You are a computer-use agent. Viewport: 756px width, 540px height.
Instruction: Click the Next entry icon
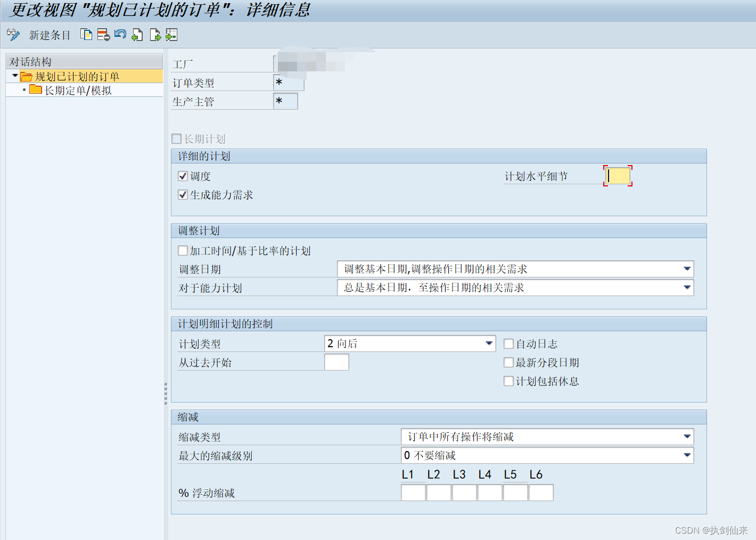[x=154, y=35]
